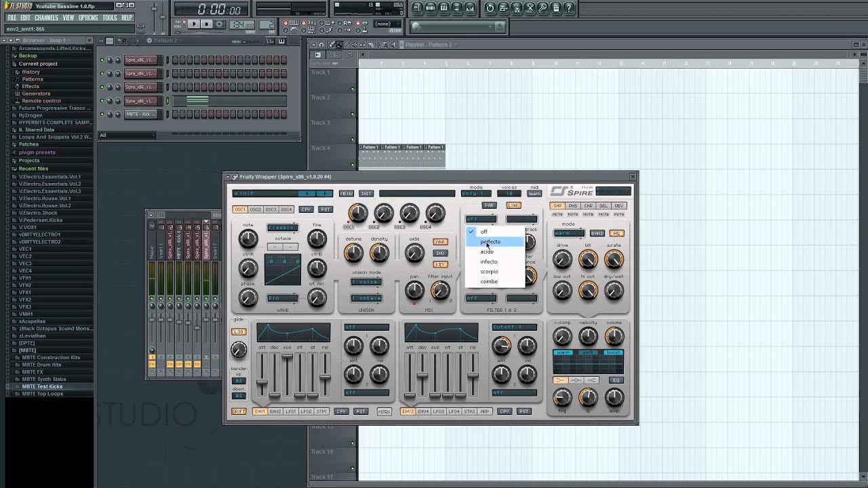Enable the boost output mode
The height and width of the screenshot is (488, 868).
614,352
